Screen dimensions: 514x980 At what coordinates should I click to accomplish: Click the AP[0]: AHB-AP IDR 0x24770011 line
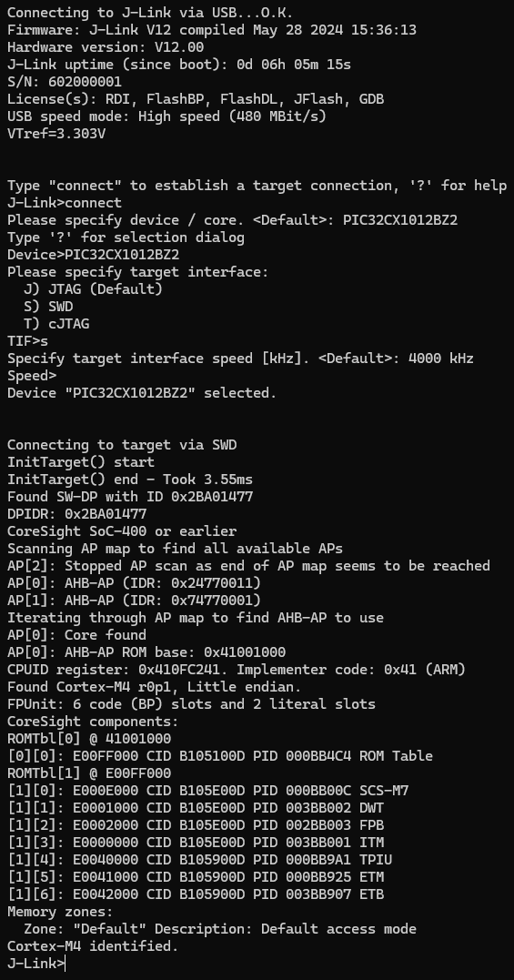[x=135, y=582]
